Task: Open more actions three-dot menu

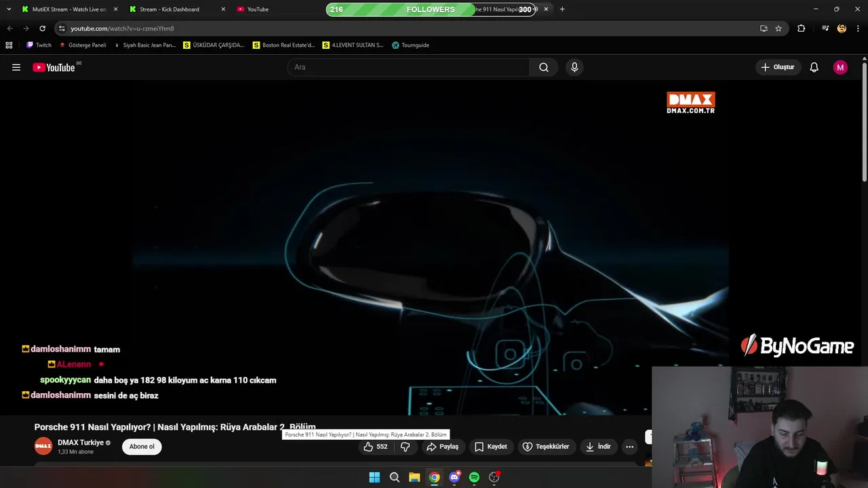Action: click(x=629, y=447)
